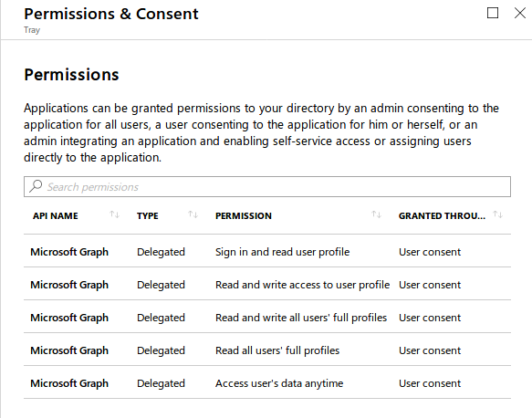Click the API NAME column header
The width and height of the screenshot is (532, 418).
(56, 215)
